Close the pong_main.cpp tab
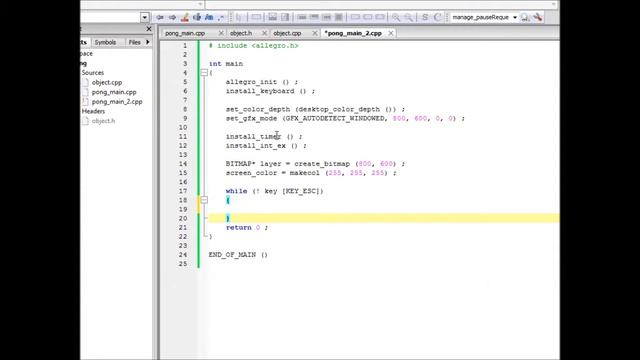The image size is (640, 360). tap(221, 33)
